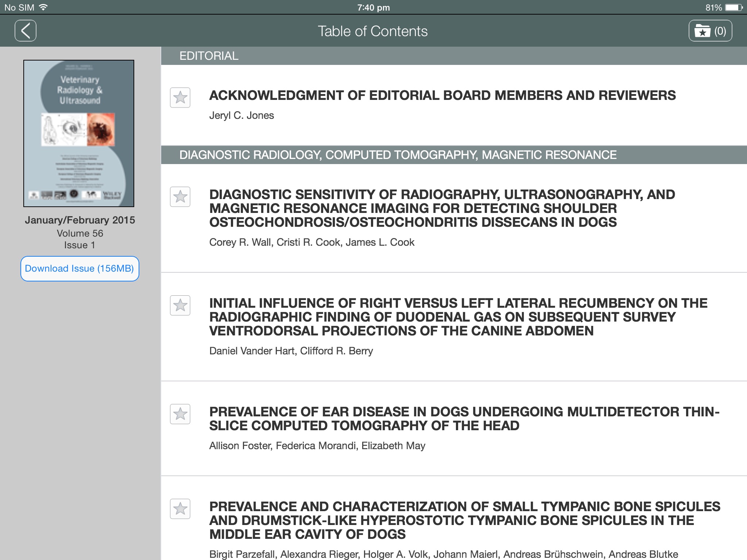Viewport: 747px width, 560px height.
Task: Tap the back arrow button
Action: (x=26, y=31)
